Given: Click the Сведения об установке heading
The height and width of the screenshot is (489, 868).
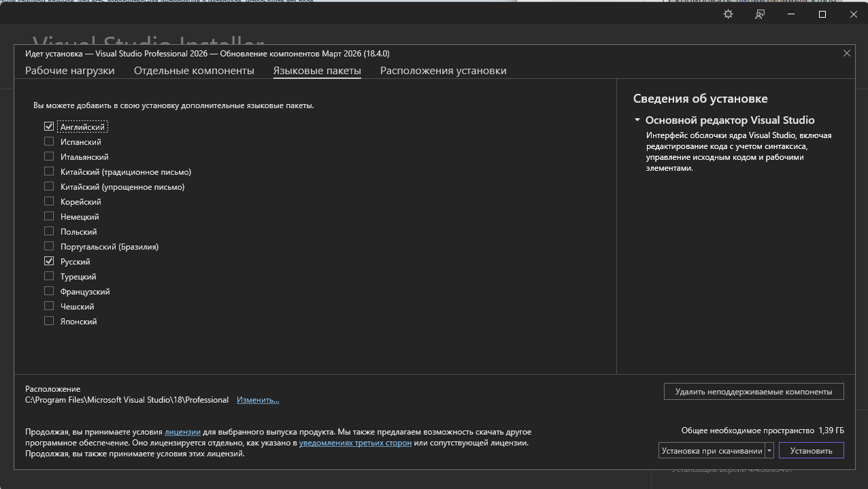Looking at the screenshot, I should point(701,99).
